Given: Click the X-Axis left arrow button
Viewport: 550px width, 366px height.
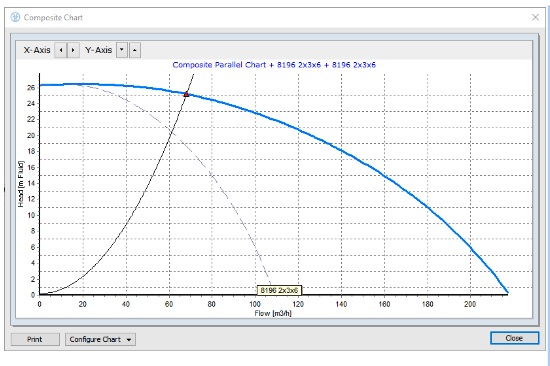Looking at the screenshot, I should click(61, 50).
